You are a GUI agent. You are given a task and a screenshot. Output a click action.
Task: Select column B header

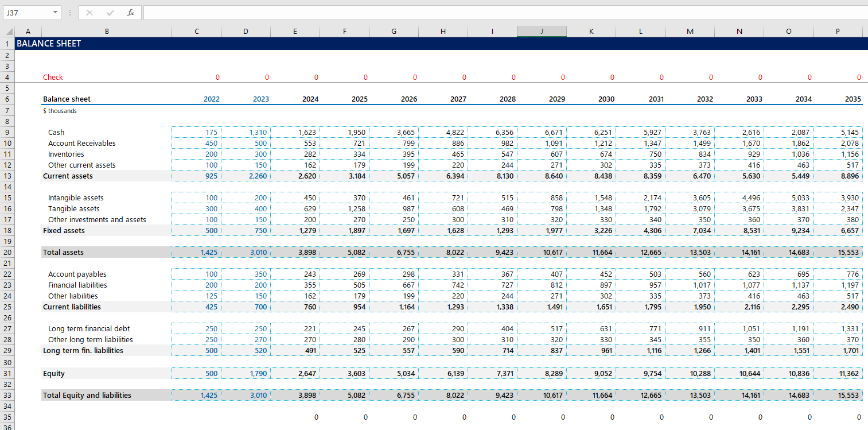point(106,32)
